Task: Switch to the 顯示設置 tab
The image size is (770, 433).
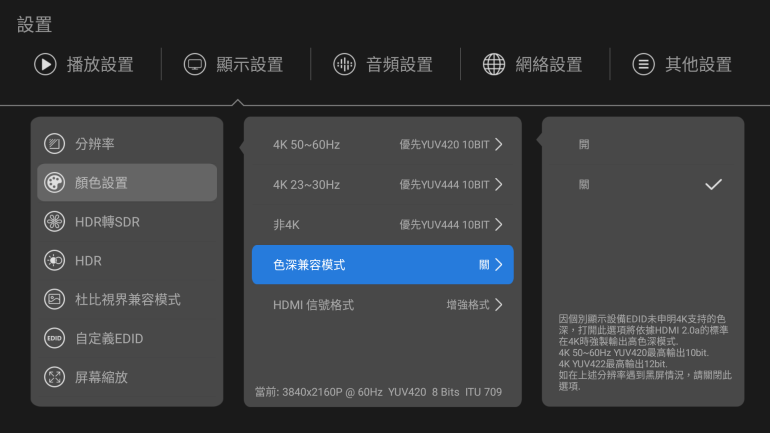Action: tap(234, 64)
